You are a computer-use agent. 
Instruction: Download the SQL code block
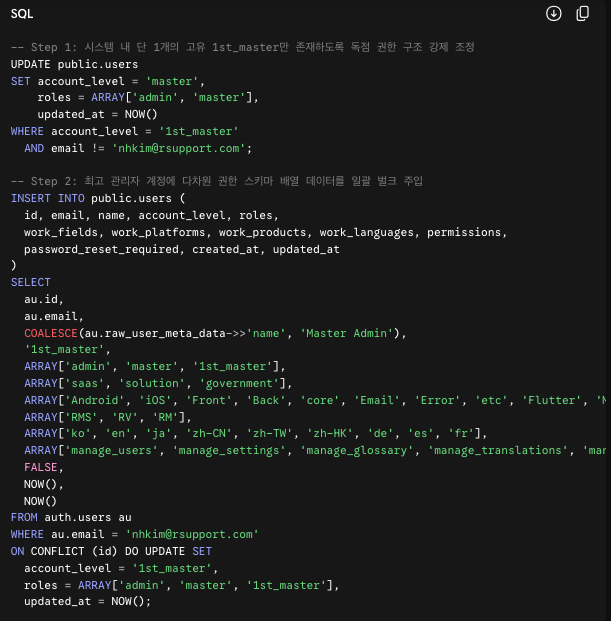[x=554, y=14]
